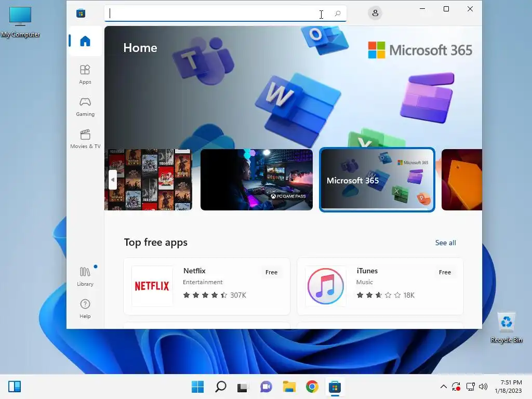Open the iTunes app card
Viewport: 532px width, 399px height.
(380, 286)
